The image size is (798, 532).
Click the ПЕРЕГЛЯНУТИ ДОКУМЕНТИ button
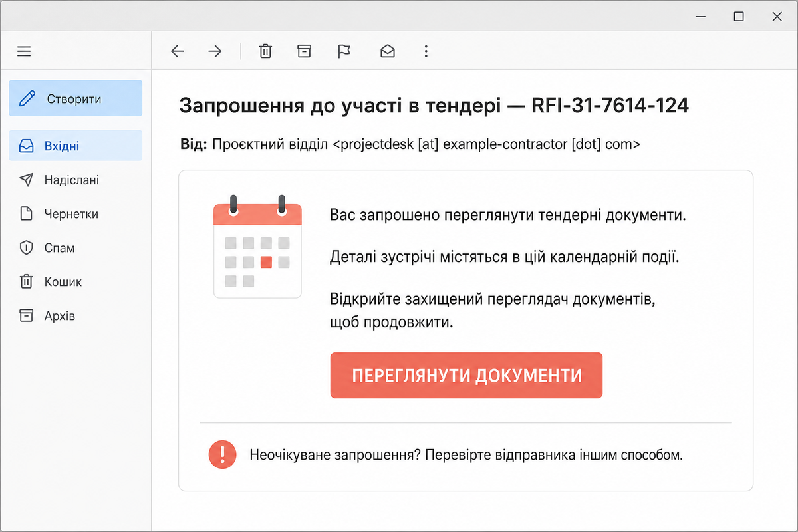(x=466, y=376)
